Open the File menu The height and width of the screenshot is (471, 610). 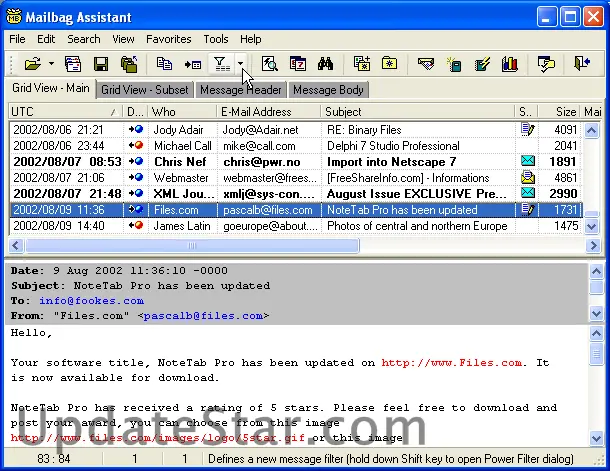(x=17, y=39)
